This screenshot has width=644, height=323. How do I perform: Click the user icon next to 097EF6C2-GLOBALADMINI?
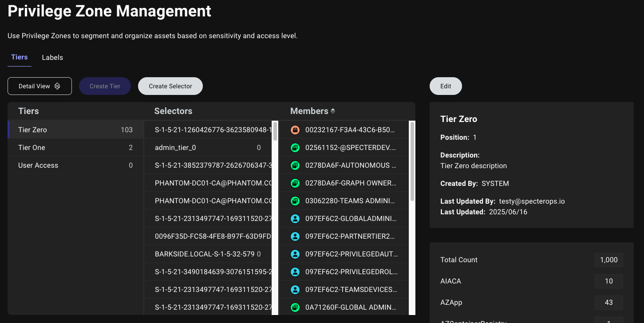pyautogui.click(x=295, y=218)
